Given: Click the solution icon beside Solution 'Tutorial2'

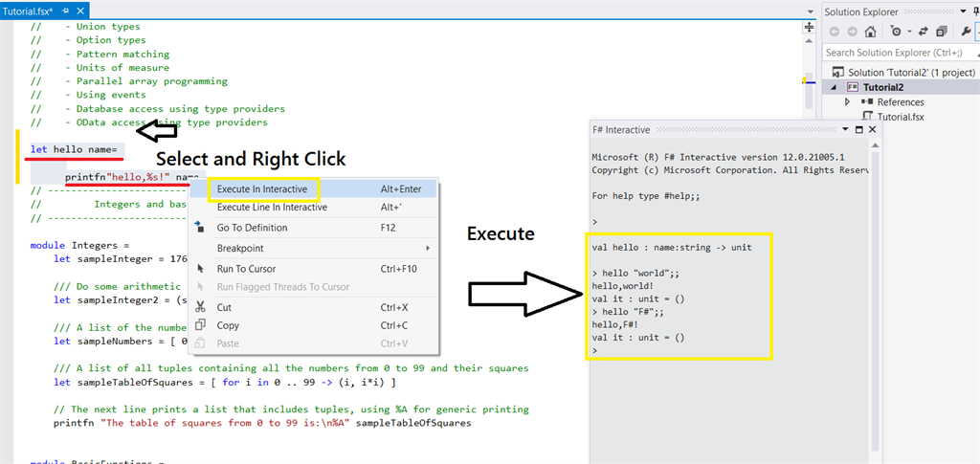Looking at the screenshot, I should pyautogui.click(x=838, y=73).
